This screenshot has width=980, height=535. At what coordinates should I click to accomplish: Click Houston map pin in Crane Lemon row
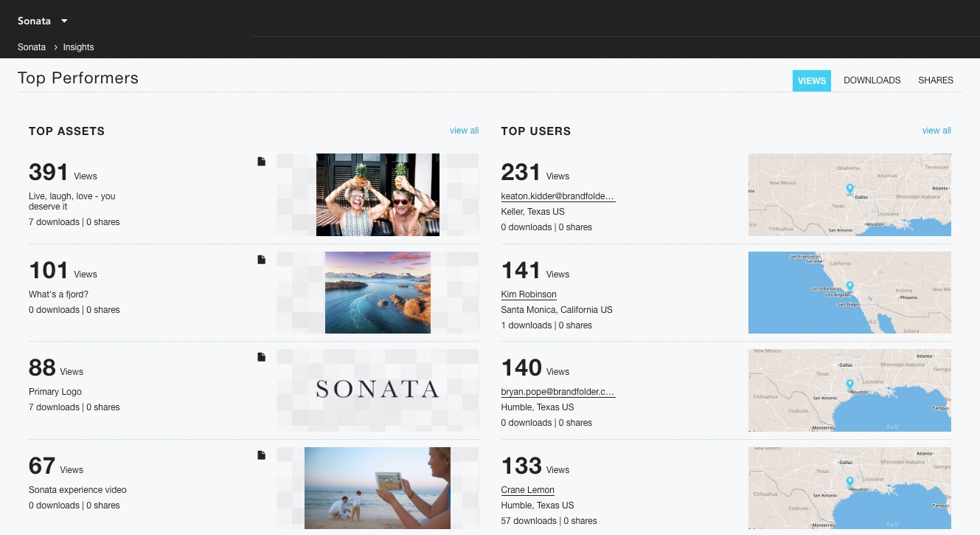(849, 482)
